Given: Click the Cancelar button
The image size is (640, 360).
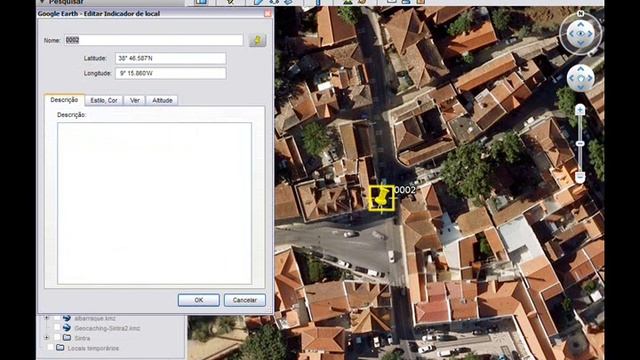Looking at the screenshot, I should (244, 300).
